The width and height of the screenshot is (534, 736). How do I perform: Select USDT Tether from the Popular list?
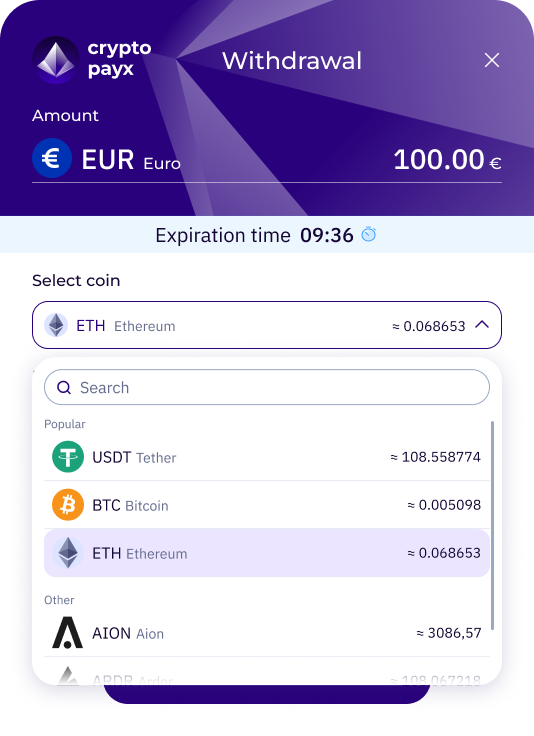pos(267,457)
